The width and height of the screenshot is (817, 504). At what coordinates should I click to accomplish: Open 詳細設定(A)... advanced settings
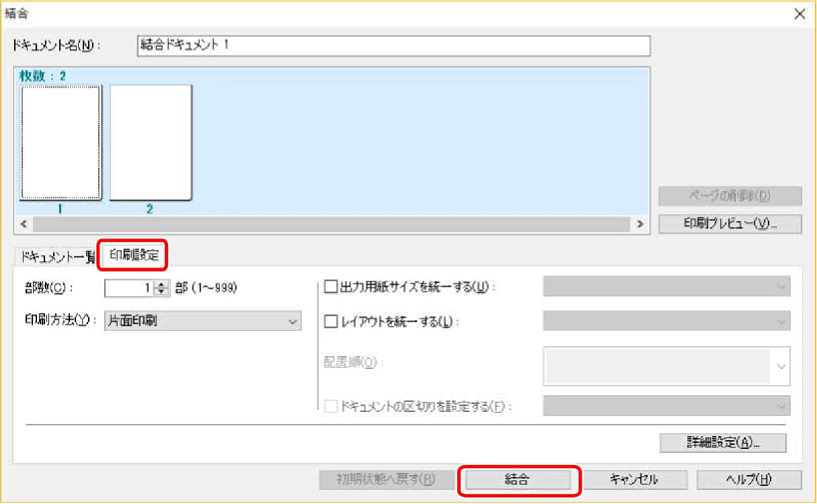point(723,442)
